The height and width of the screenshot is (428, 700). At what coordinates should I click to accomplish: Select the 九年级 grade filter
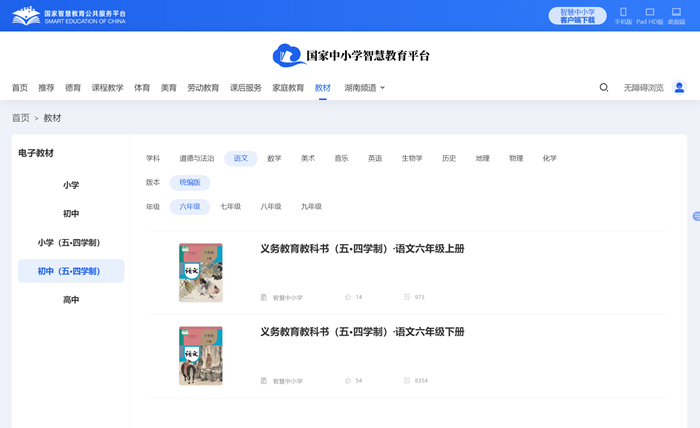click(x=311, y=206)
